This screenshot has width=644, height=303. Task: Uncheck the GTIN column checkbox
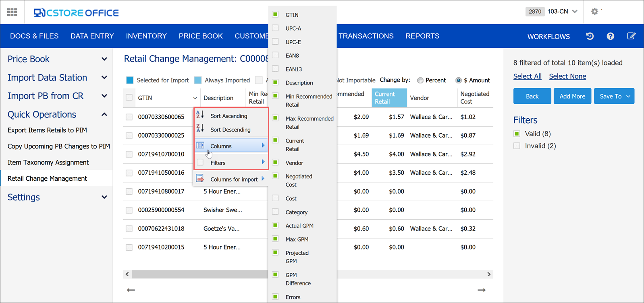(275, 14)
